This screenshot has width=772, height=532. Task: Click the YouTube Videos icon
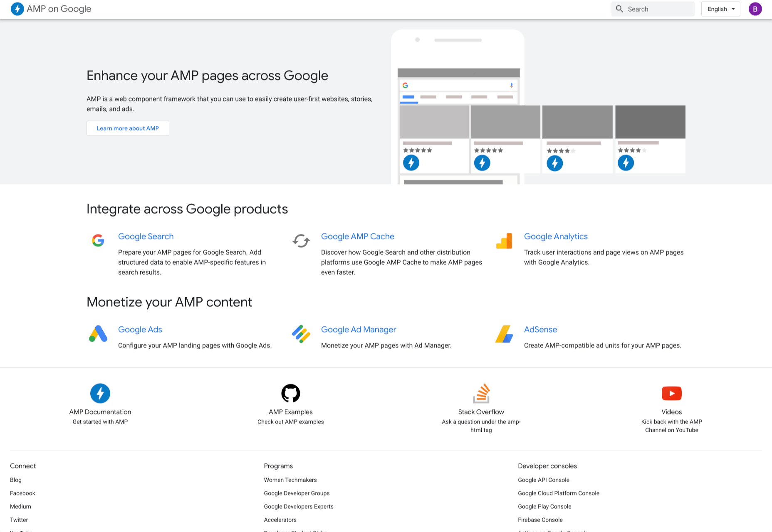click(x=671, y=393)
